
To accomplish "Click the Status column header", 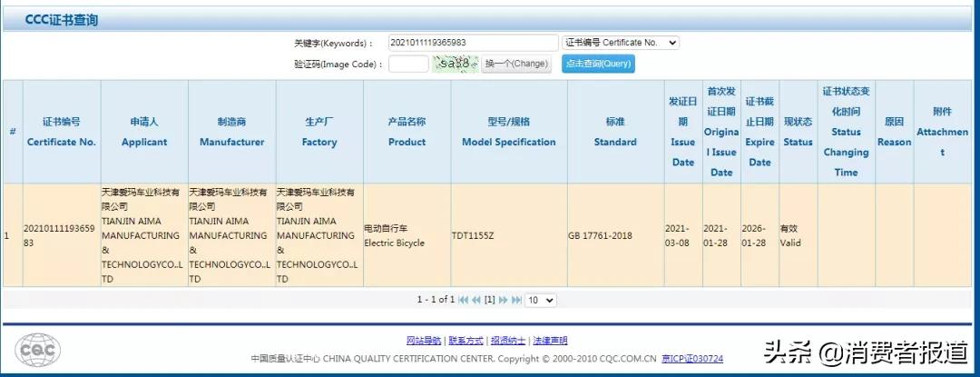I will [799, 132].
